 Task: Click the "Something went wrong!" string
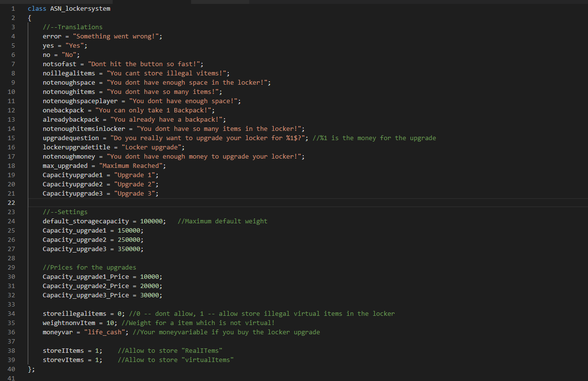pos(117,36)
